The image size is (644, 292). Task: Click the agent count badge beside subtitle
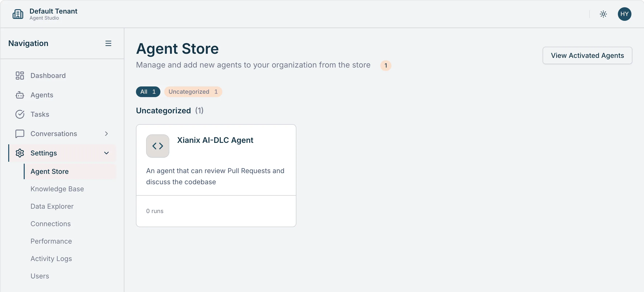tap(385, 66)
